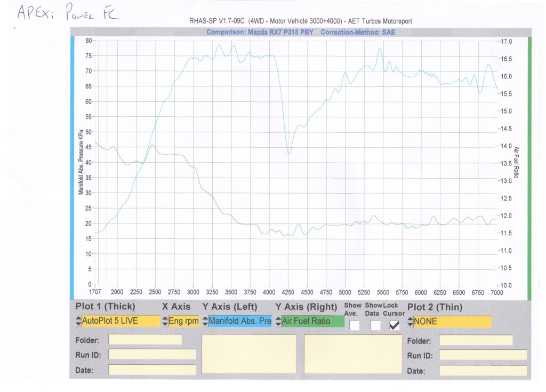
Task: Click the stepper arrows beside Air Fuel Ratio
Action: 278,322
